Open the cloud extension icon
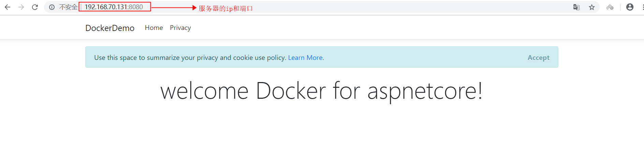Viewport: 644px width, 159px height. click(x=610, y=7)
